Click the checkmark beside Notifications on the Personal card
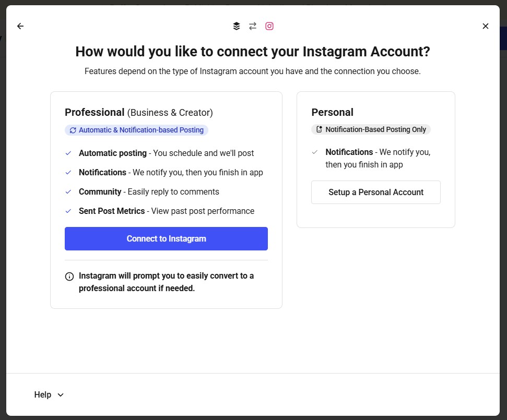 (x=314, y=152)
